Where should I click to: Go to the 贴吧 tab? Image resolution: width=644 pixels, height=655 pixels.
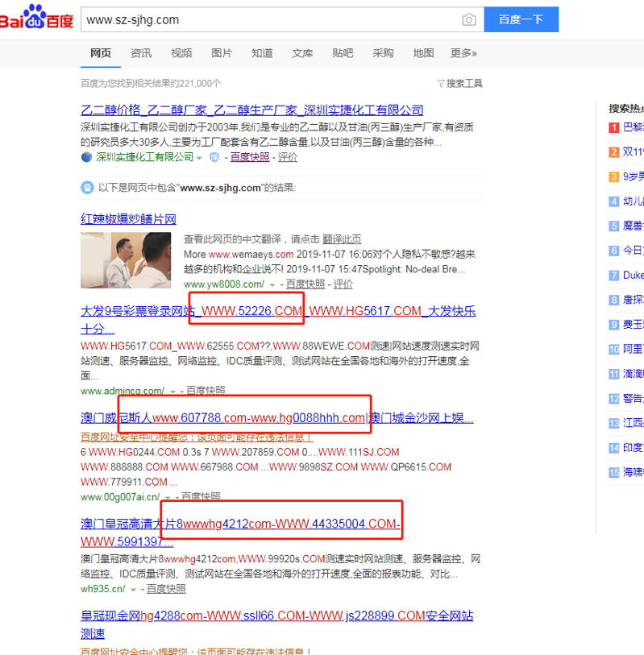click(x=343, y=53)
